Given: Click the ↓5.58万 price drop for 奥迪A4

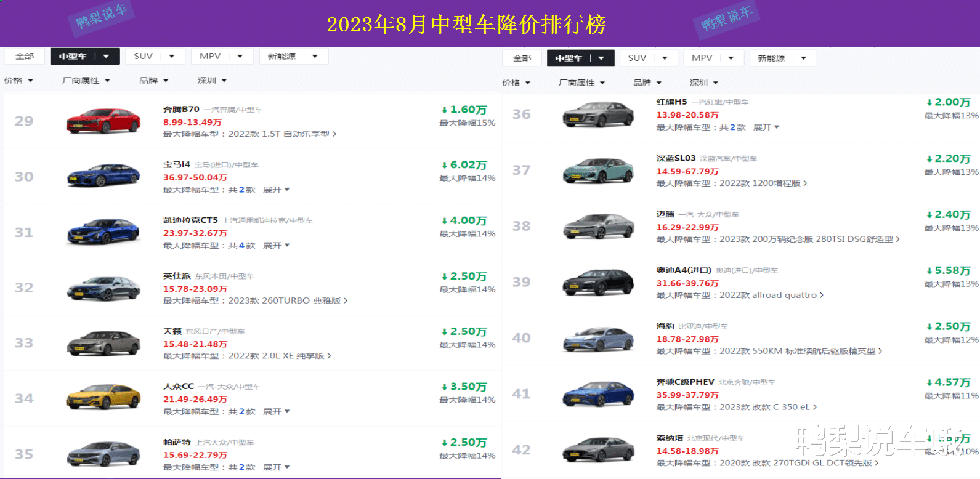Looking at the screenshot, I should pos(949,270).
